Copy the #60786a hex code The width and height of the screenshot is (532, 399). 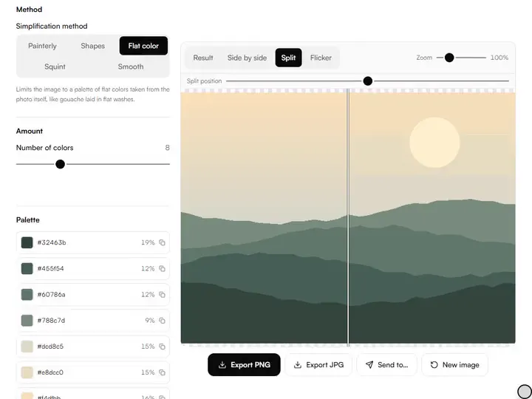[162, 295]
